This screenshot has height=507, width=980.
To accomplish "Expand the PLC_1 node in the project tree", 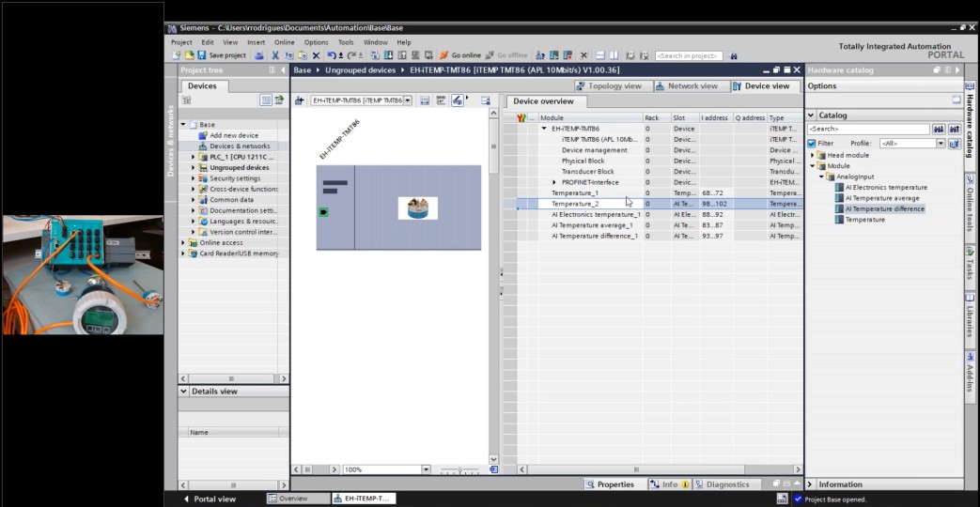I will (x=194, y=157).
